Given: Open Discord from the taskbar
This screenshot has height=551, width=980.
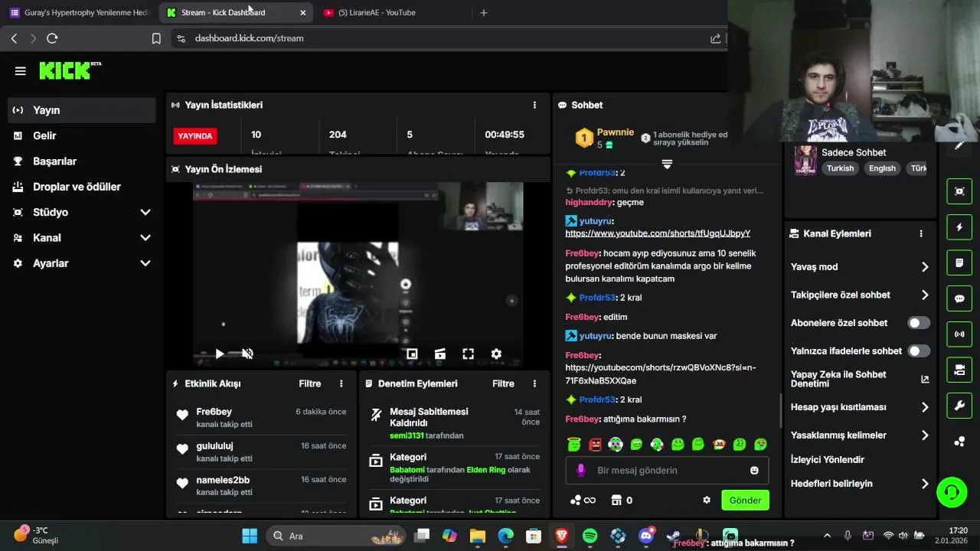Looking at the screenshot, I should pyautogui.click(x=646, y=536).
